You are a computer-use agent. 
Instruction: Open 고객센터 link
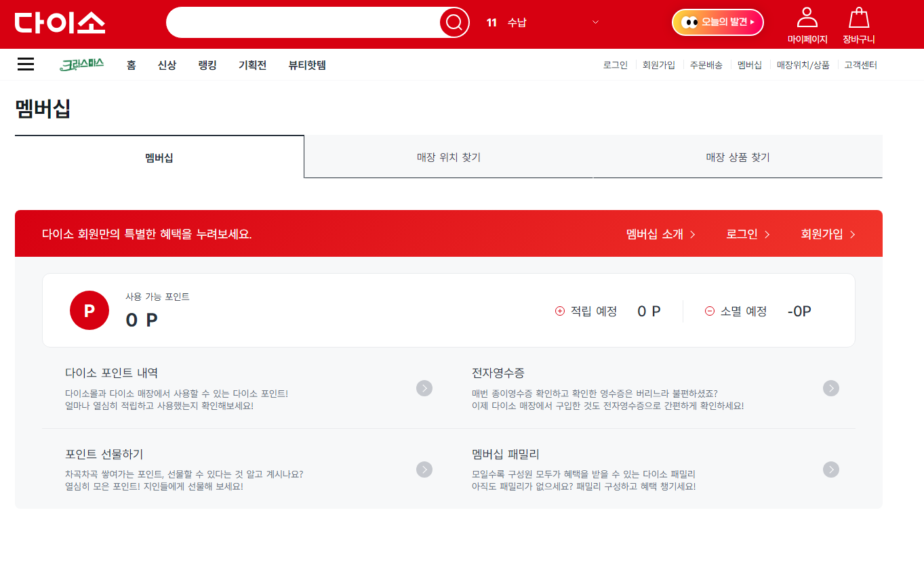pos(861,65)
